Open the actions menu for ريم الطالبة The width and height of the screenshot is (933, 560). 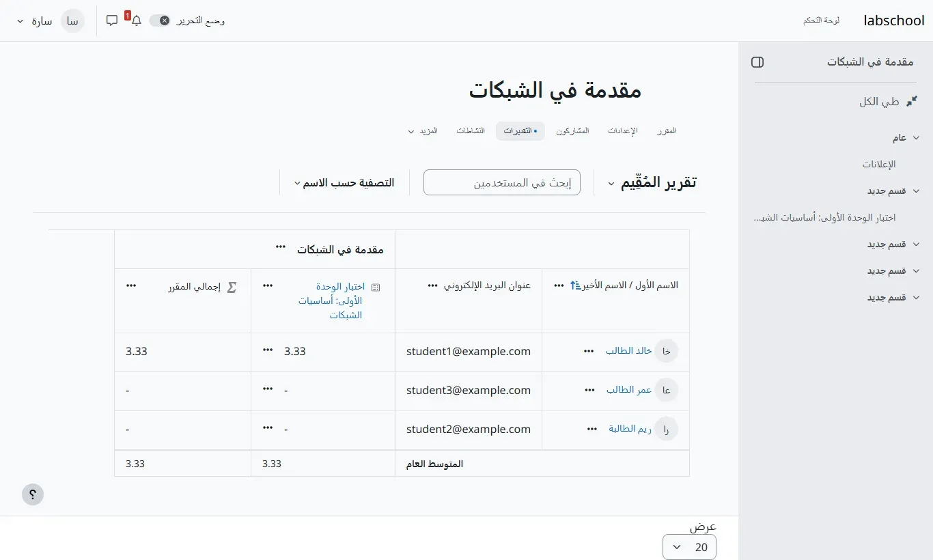(592, 429)
